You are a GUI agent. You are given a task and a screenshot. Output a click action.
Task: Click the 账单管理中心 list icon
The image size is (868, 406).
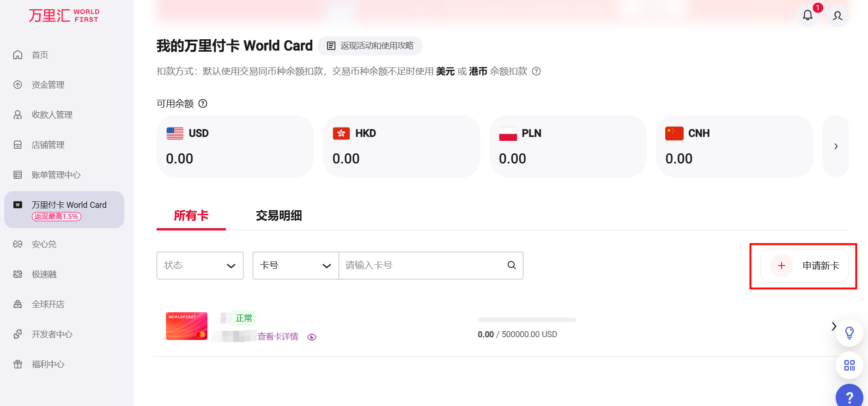click(x=18, y=175)
